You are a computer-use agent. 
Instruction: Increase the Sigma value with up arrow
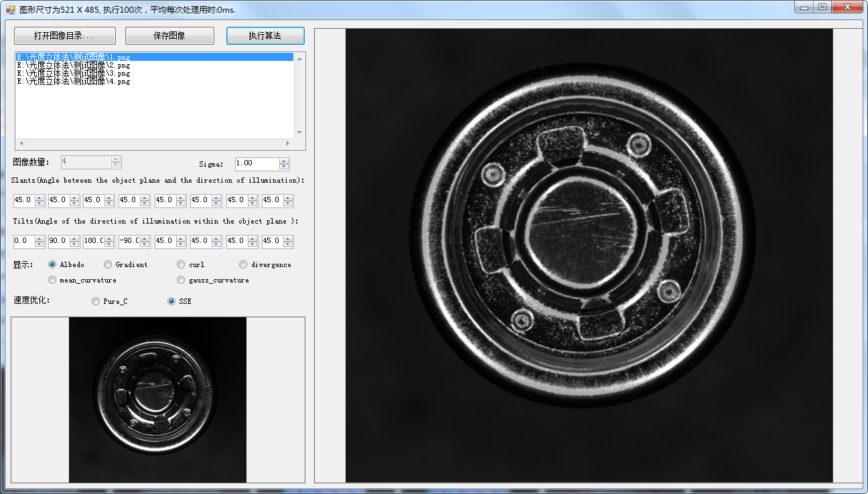285,161
